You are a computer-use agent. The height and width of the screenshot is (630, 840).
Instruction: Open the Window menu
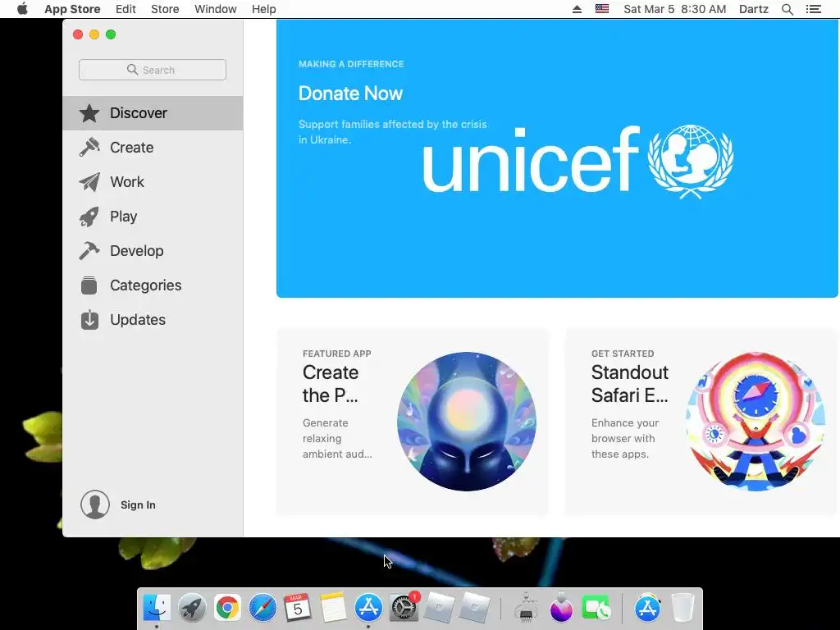216,9
